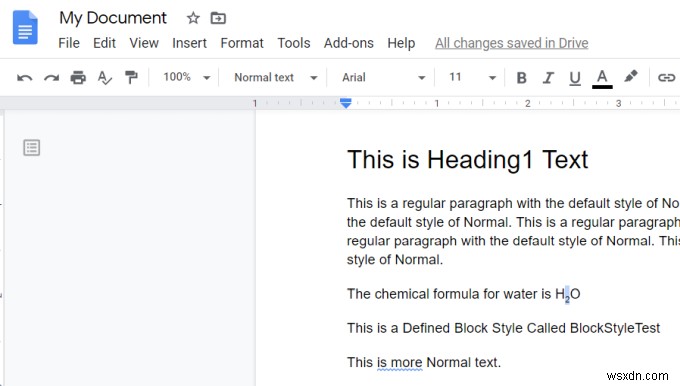Toggle Italic formatting
Viewport: 680px width, 386px height.
[x=548, y=78]
